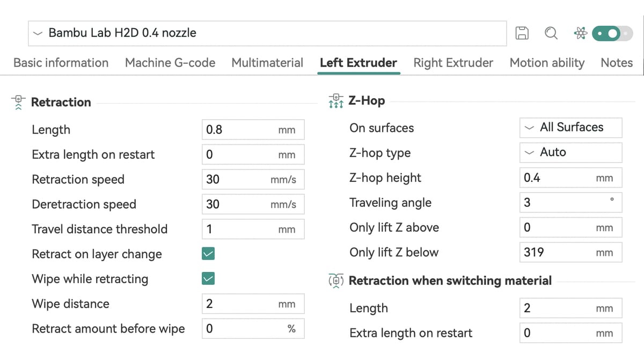This screenshot has height=362, width=644.
Task: Disable Wipe while retracting checkbox
Action: click(x=208, y=278)
